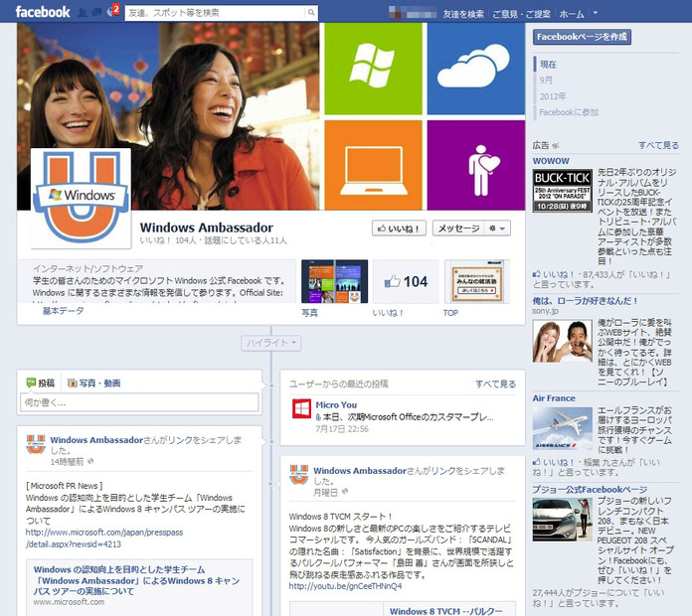Viewport: 692px width, 616px height.
Task: Select the 投稿 tab in composer
Action: pyautogui.click(x=41, y=383)
